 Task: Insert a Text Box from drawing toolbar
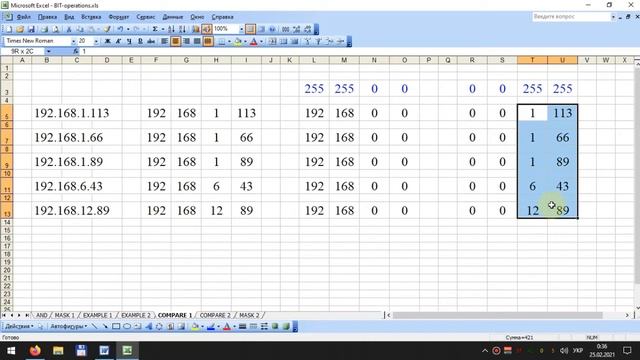pyautogui.click(x=138, y=327)
